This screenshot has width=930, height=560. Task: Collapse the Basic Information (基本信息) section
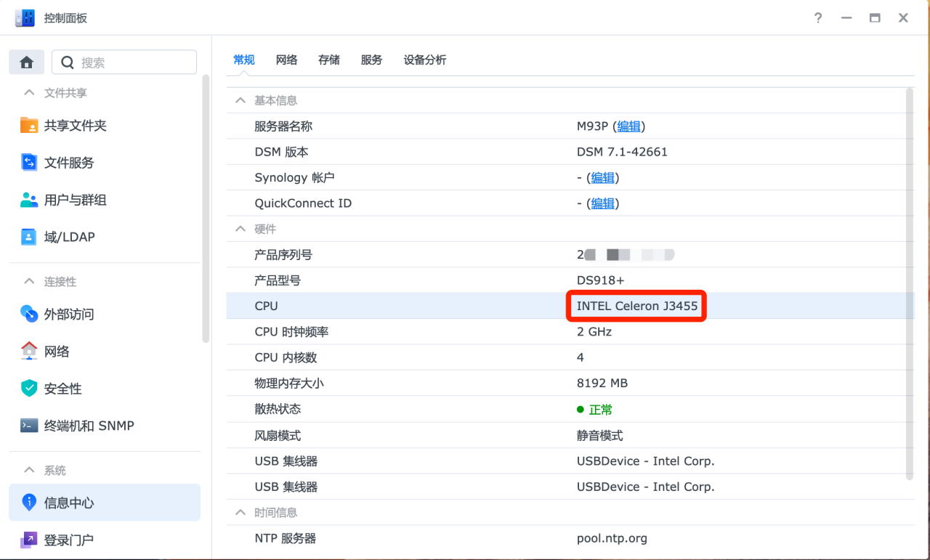pyautogui.click(x=240, y=100)
